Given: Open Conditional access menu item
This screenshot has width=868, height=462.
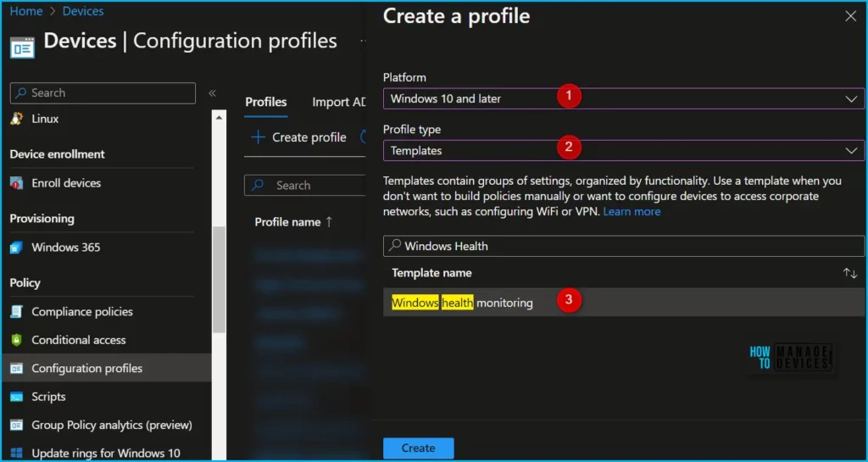Looking at the screenshot, I should [79, 340].
